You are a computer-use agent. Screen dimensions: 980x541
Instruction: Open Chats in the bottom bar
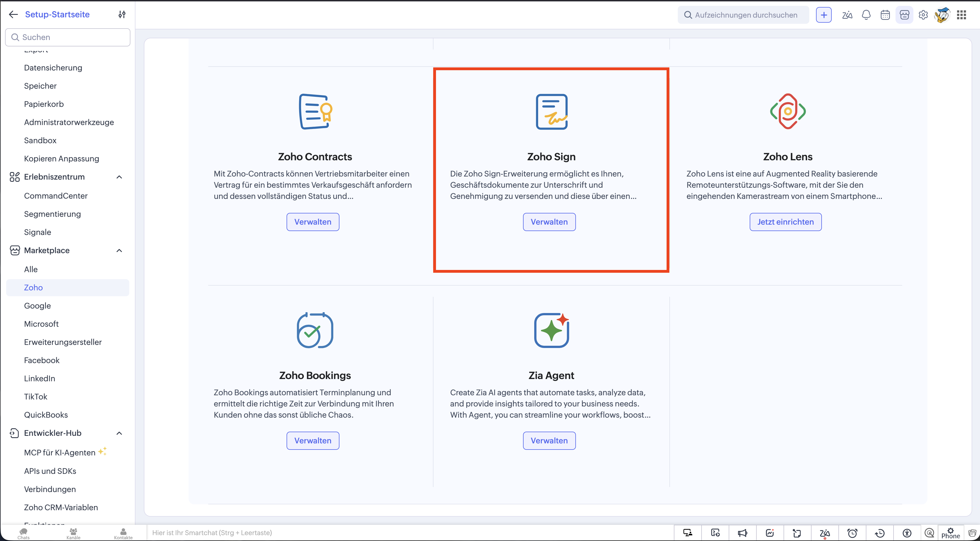click(x=24, y=533)
